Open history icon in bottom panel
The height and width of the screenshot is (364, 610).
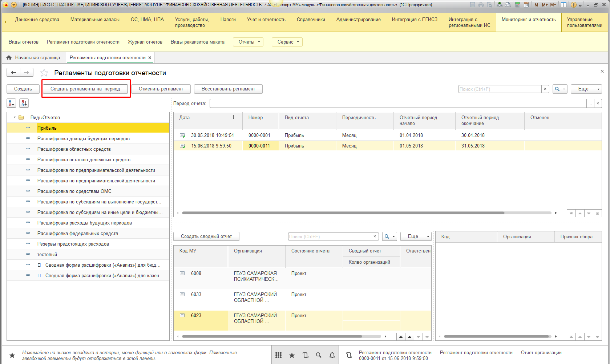point(305,355)
